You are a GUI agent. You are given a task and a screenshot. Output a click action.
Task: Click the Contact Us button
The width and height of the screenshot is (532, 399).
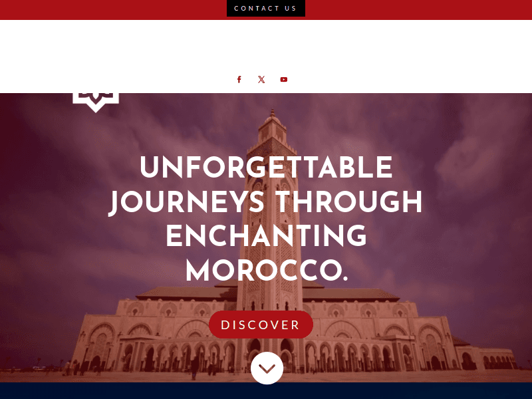pyautogui.click(x=265, y=8)
